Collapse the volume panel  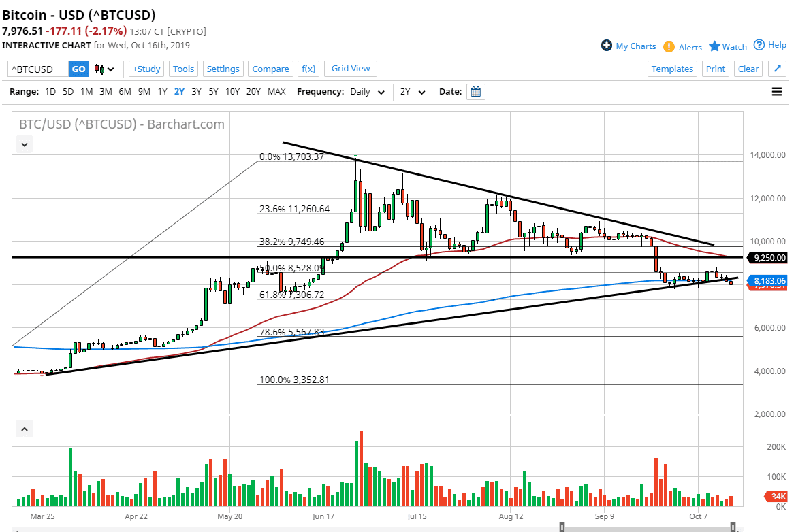[x=24, y=429]
